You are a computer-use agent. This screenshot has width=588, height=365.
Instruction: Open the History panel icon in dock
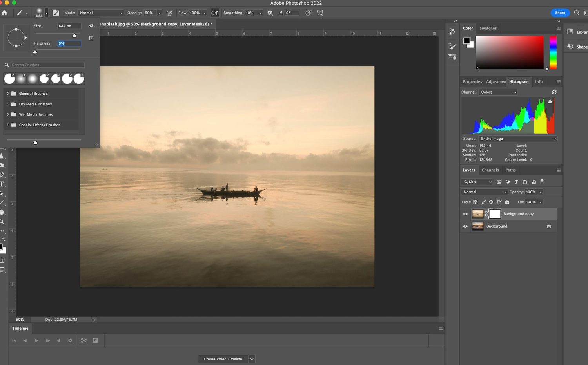pos(452,32)
